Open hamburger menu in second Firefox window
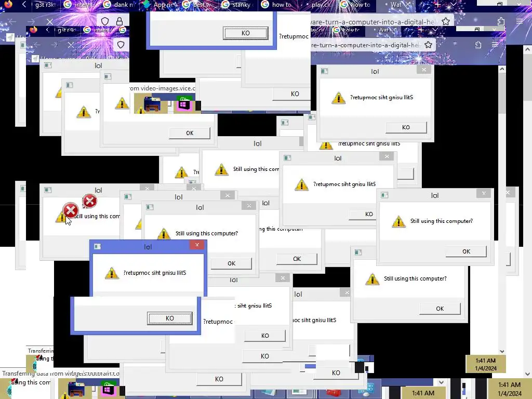The width and height of the screenshot is (532, 399). pos(495,45)
